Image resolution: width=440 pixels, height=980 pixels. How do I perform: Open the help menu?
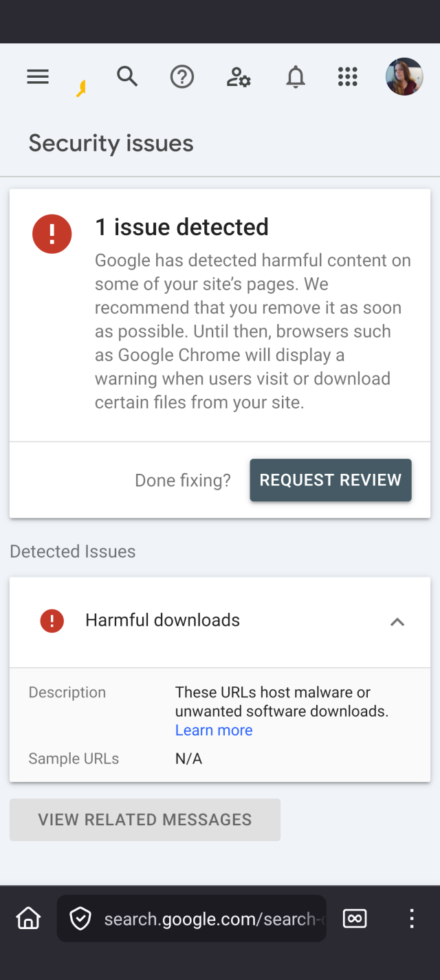[x=181, y=76]
